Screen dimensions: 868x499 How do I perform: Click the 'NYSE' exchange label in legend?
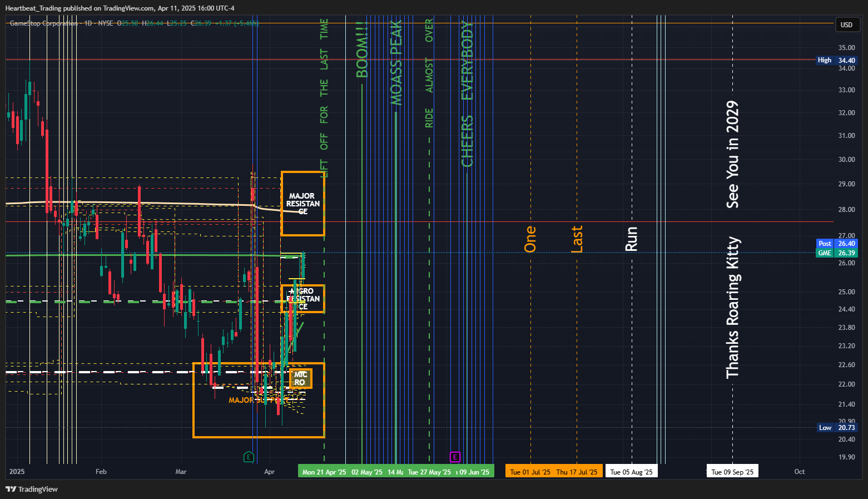tap(106, 23)
